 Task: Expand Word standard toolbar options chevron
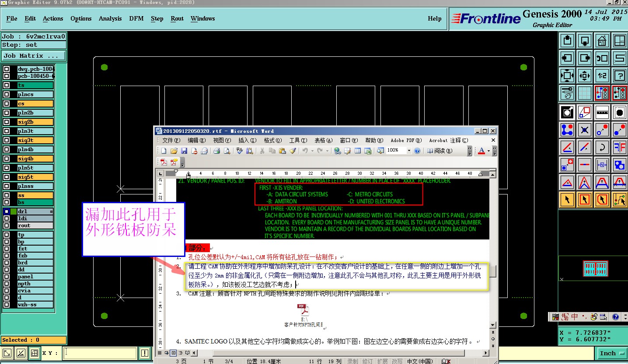coord(470,151)
